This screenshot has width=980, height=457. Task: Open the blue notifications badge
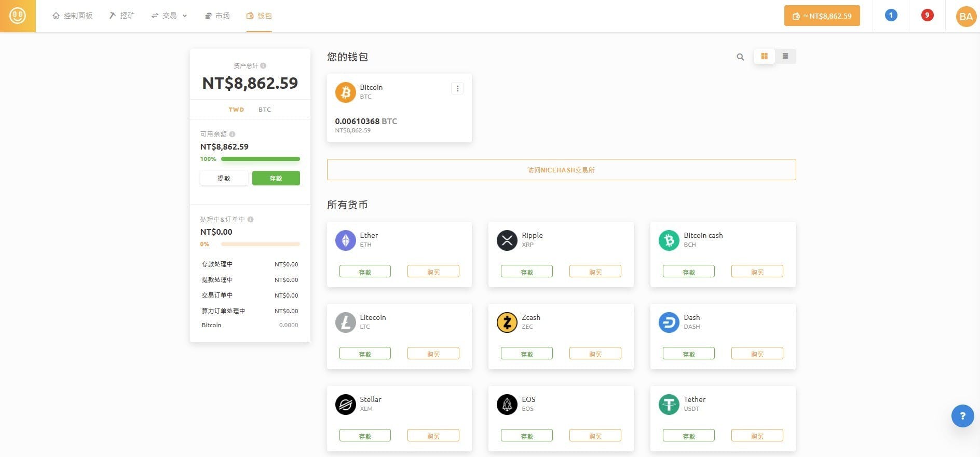click(891, 16)
